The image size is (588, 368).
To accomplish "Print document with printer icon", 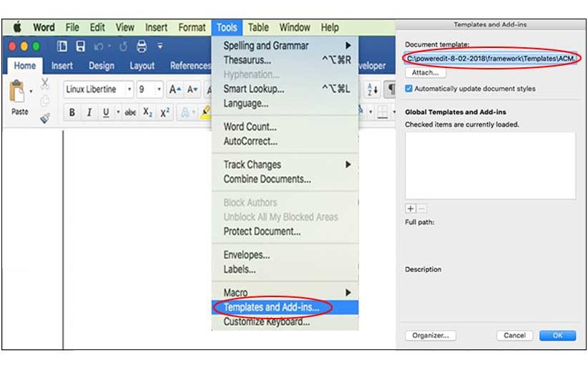I will point(142,47).
